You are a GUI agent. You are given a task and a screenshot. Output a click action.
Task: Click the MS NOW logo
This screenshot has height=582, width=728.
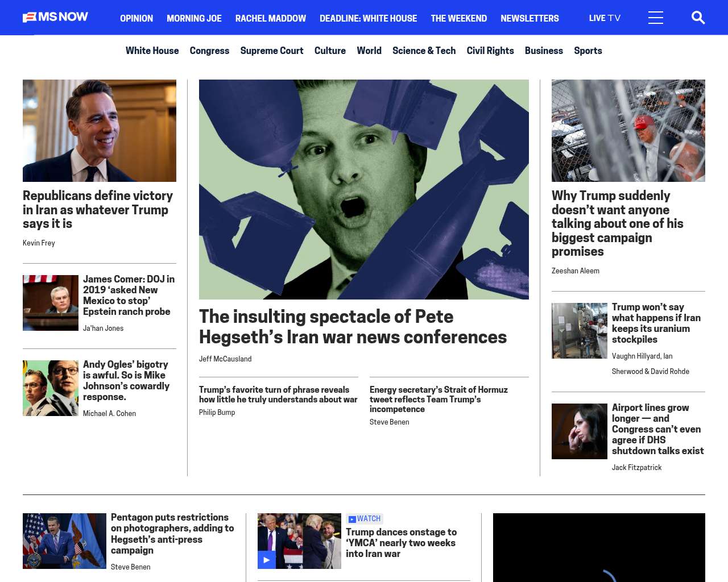[55, 17]
